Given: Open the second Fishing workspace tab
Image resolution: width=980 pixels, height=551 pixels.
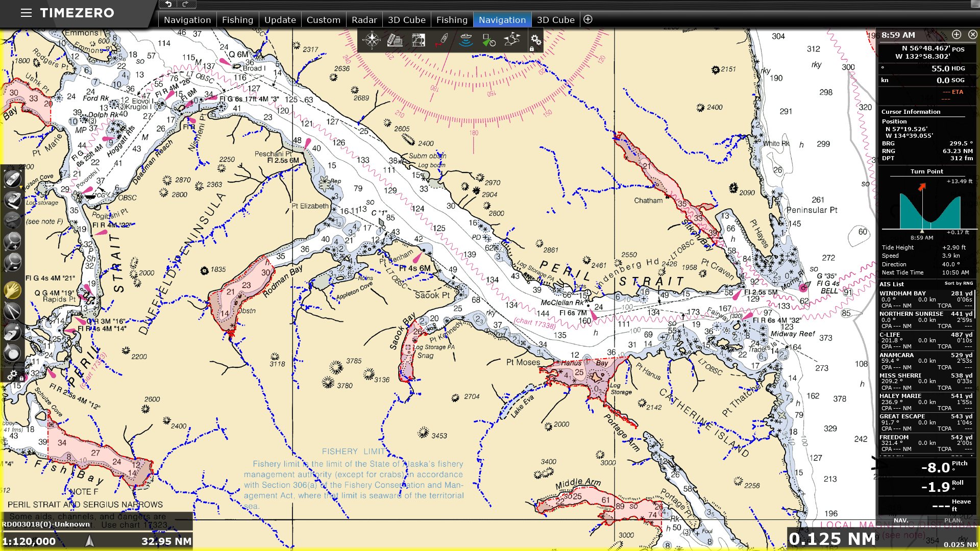Looking at the screenshot, I should (x=452, y=20).
